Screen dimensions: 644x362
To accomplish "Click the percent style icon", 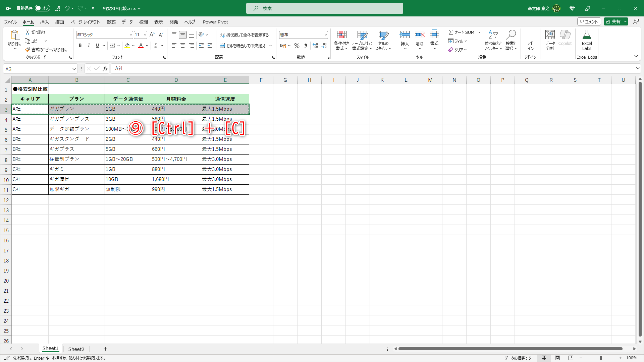I will pyautogui.click(x=297, y=46).
